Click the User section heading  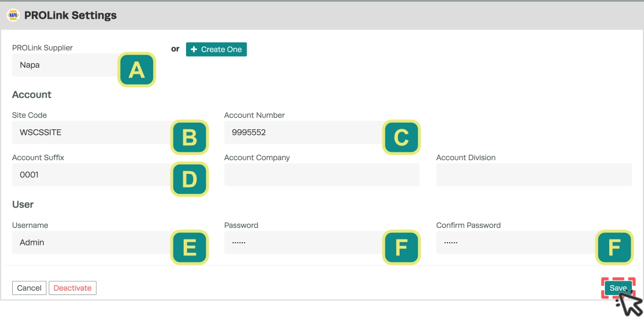[x=23, y=204]
